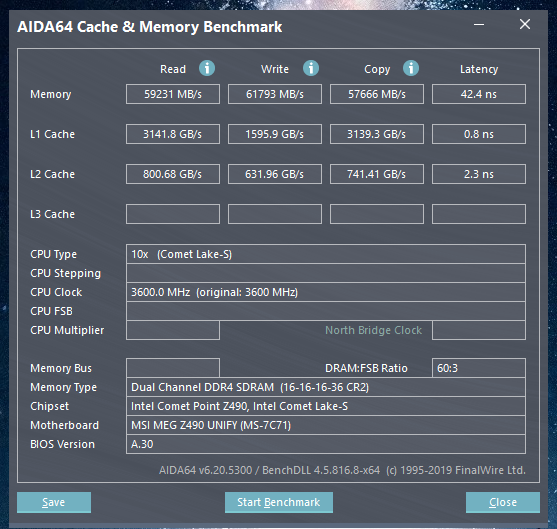Image resolution: width=557 pixels, height=529 pixels.
Task: Click the empty Memory Bus field
Action: [173, 368]
